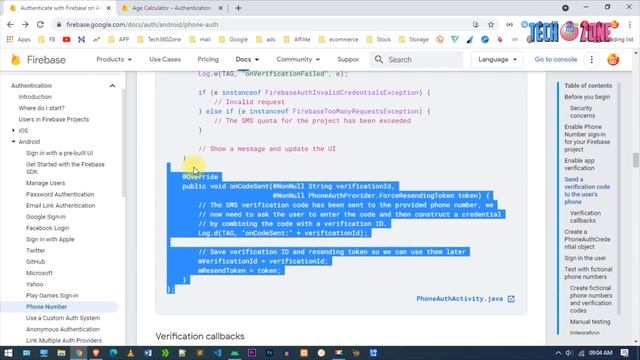Open Use a Custom Auth System entry
This screenshot has height=360, width=640.
(x=63, y=318)
